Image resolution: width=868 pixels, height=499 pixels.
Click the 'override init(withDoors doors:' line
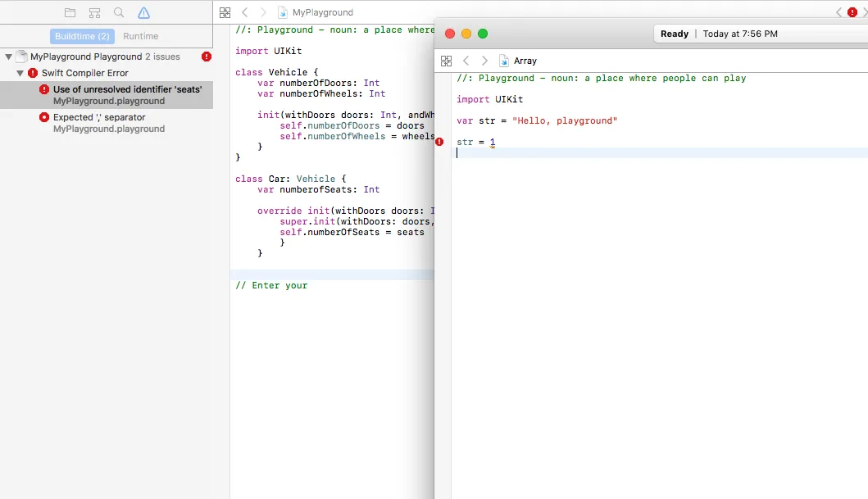tap(345, 211)
